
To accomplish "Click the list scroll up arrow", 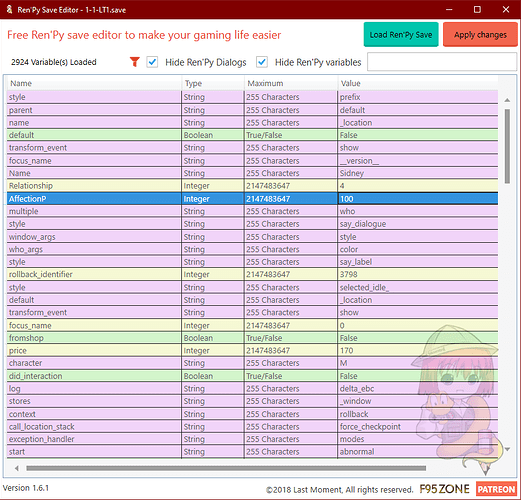I will coord(507,100).
